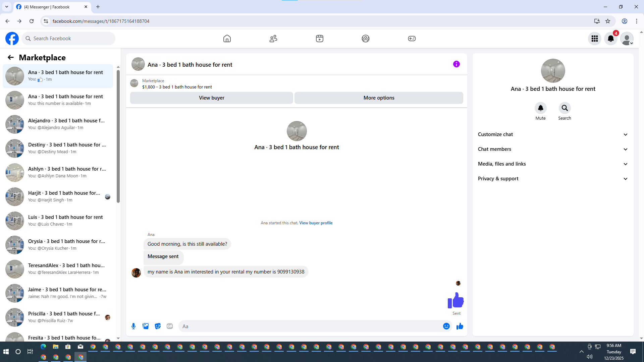This screenshot has height=362, width=644.
Task: Open the View buyer profile link
Action: pos(316,223)
